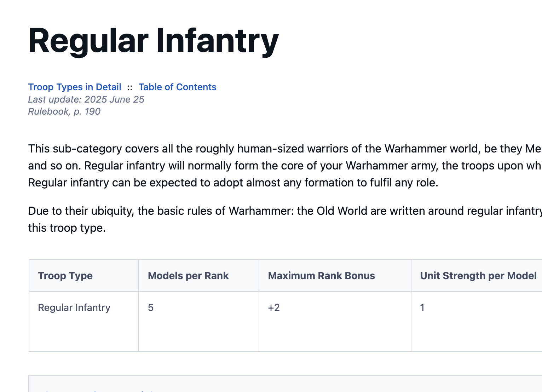Image resolution: width=542 pixels, height=392 pixels.
Task: Click the Models per Rank value 5
Action: point(199,322)
